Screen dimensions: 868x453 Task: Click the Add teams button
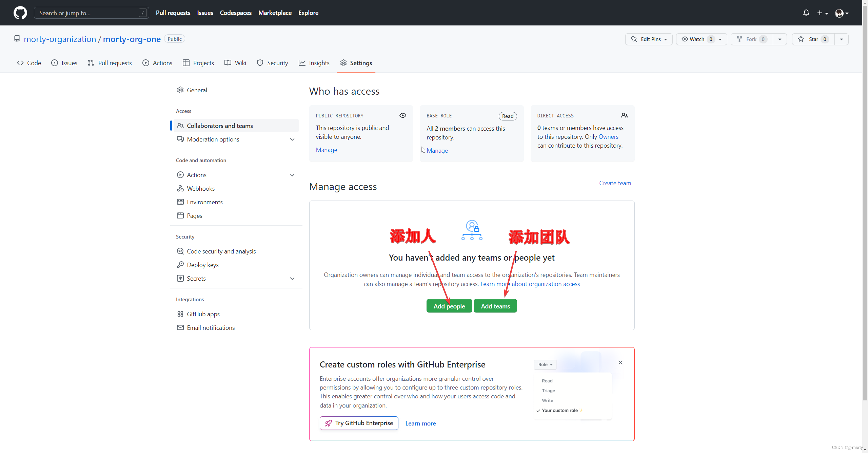tap(495, 306)
